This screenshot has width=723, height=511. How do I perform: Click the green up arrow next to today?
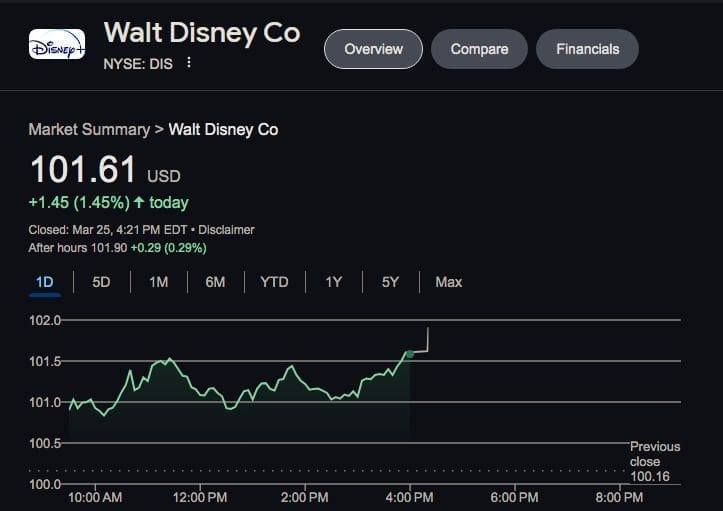tap(138, 203)
